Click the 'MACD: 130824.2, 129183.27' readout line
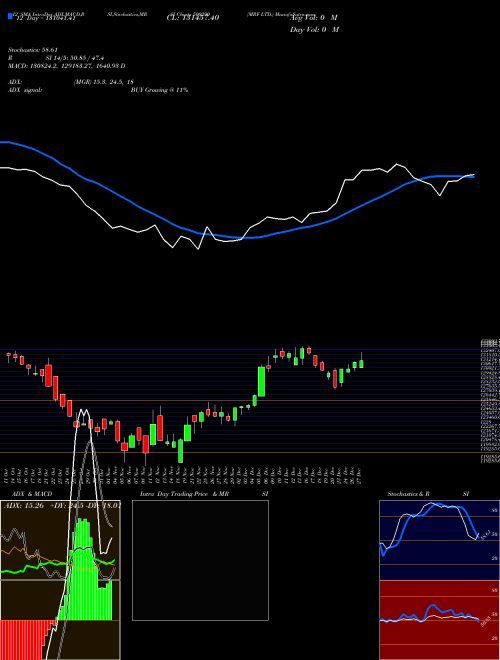 point(66,66)
